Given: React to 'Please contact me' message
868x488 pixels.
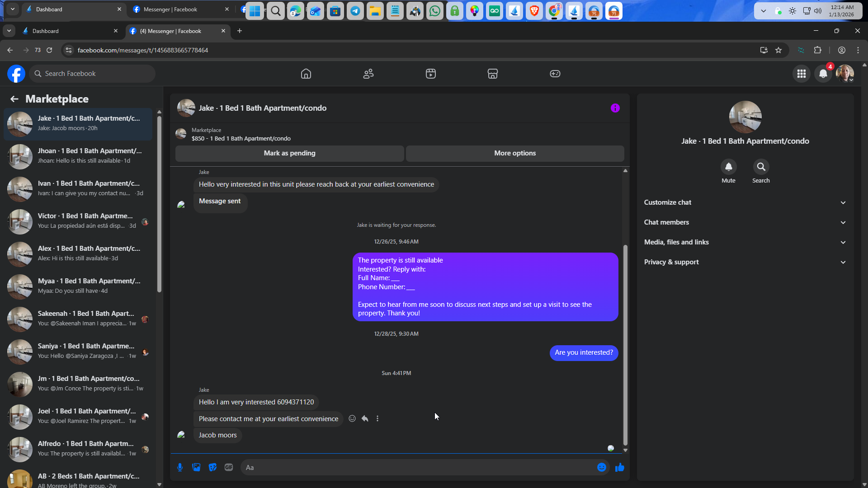Looking at the screenshot, I should click(352, 418).
